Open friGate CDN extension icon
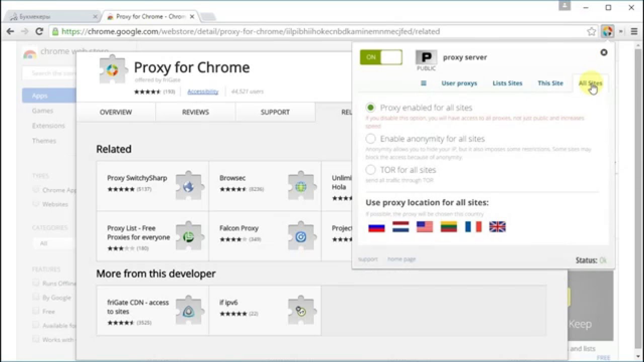Viewport: 644px width, 362px height. (x=189, y=310)
